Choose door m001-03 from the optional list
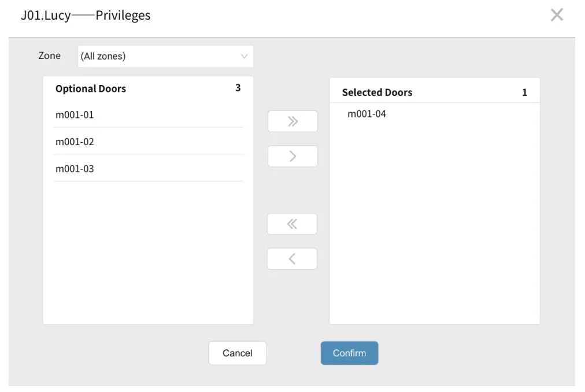The width and height of the screenshot is (585, 392). [x=75, y=169]
